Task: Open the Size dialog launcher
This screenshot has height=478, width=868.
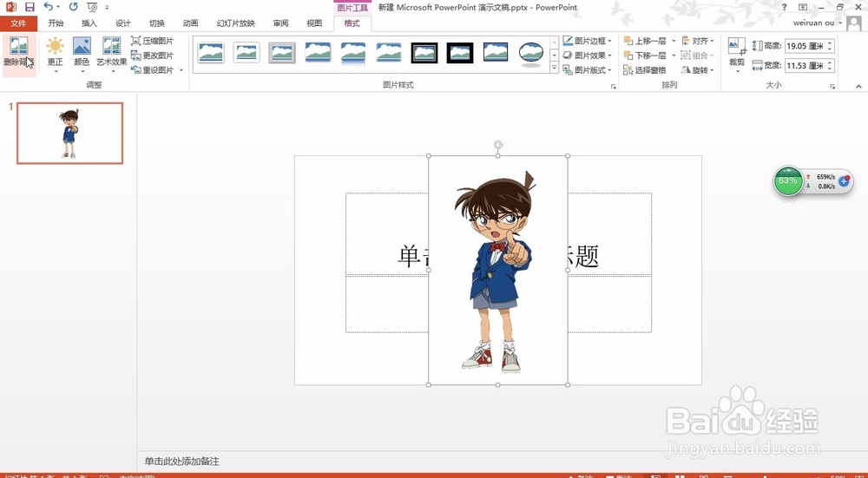Action: [832, 86]
